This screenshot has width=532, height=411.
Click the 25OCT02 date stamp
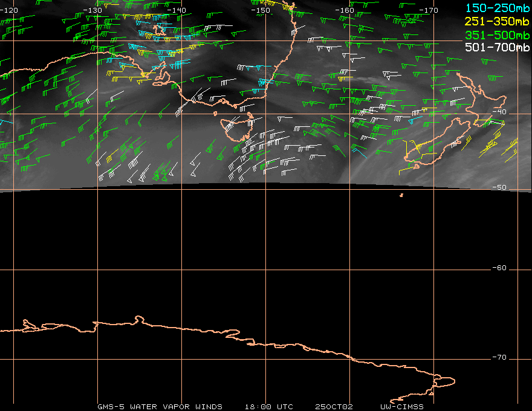click(334, 407)
